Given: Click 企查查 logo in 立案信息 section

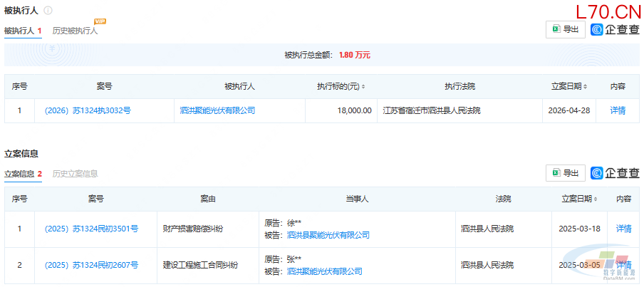Looking at the screenshot, I should 616,173.
